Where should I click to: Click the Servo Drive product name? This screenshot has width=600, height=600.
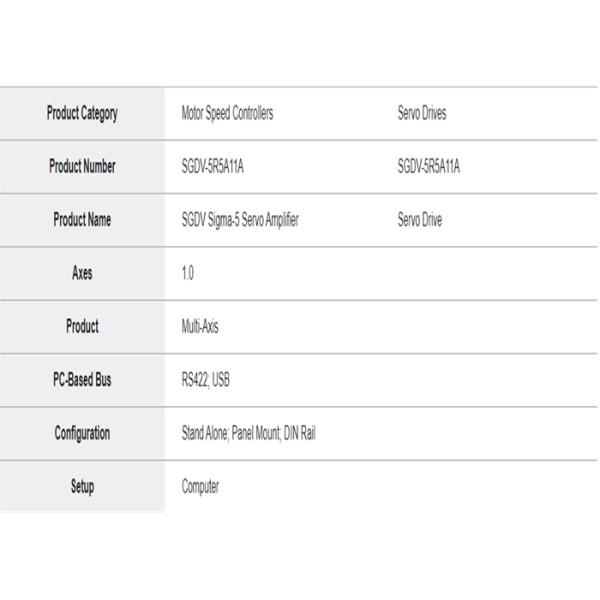click(420, 220)
